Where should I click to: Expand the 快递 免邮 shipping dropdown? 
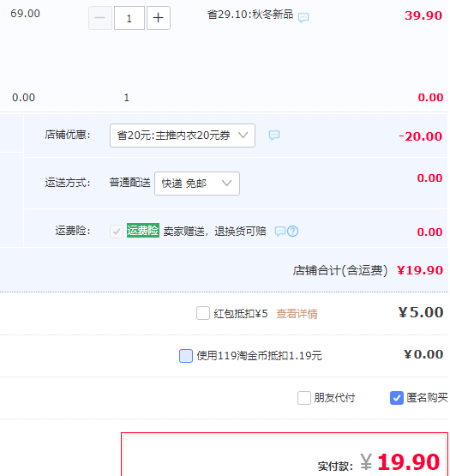click(197, 184)
